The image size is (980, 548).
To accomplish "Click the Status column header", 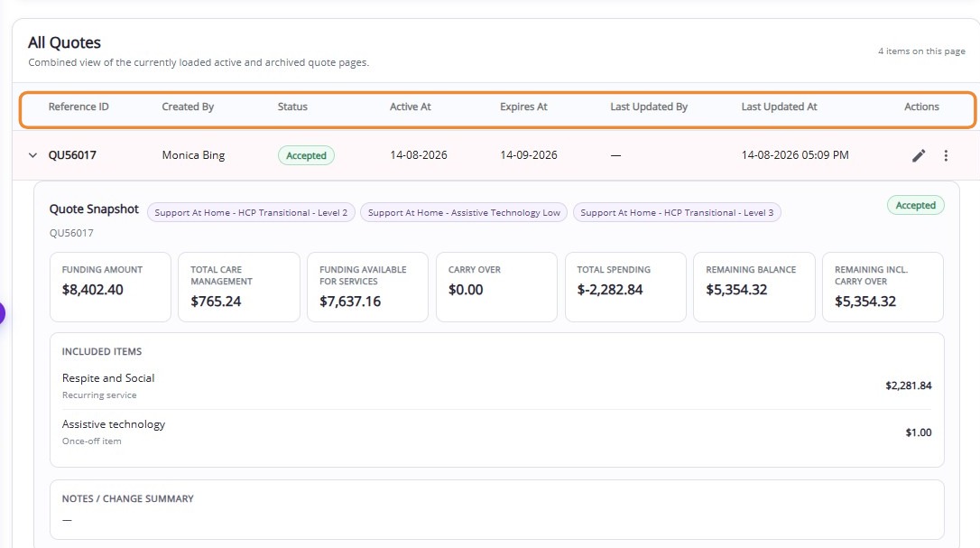I will [x=292, y=107].
